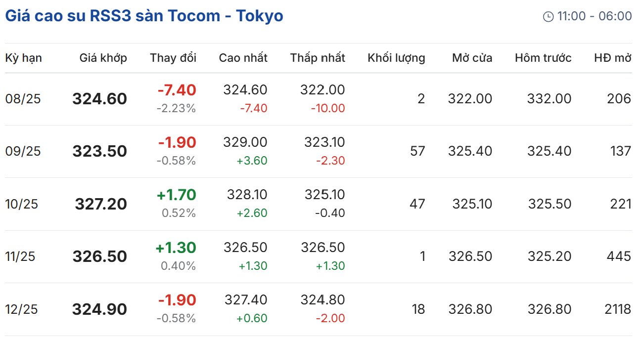Click the 11/25 contract term
Image resolution: width=644 pixels, height=338 pixels.
click(x=20, y=256)
